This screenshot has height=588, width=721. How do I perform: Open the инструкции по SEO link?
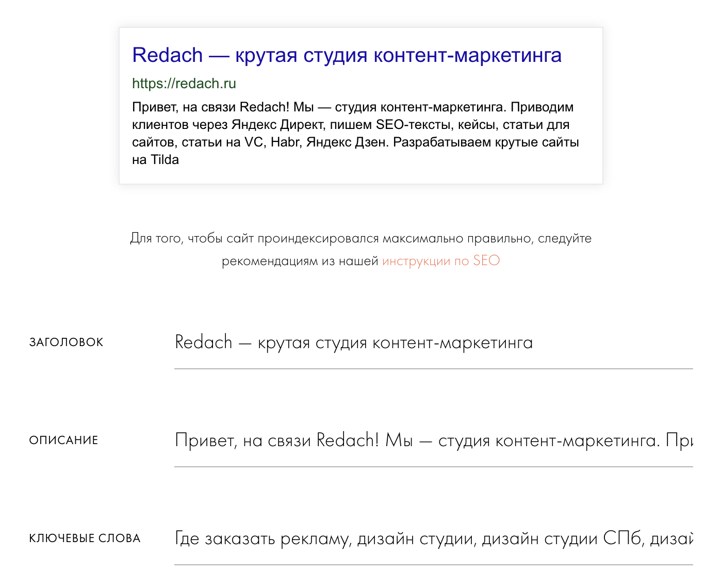(441, 260)
